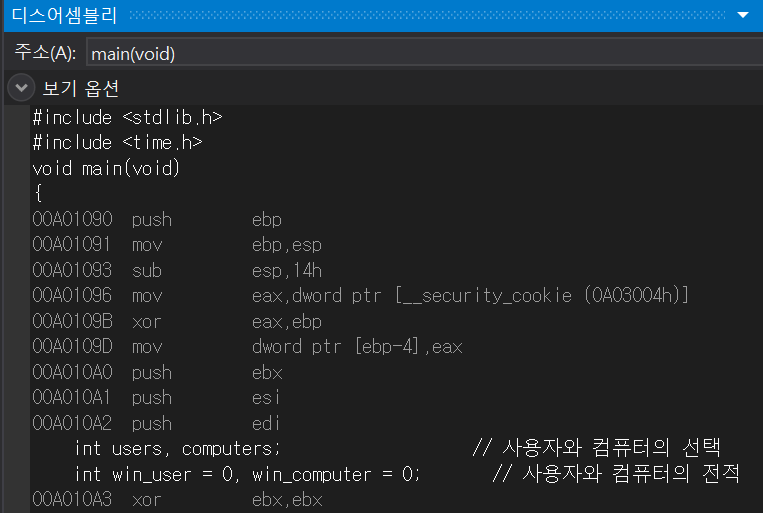Expand the 보기 옵션 chevron button
This screenshot has height=513, width=763.
21,88
